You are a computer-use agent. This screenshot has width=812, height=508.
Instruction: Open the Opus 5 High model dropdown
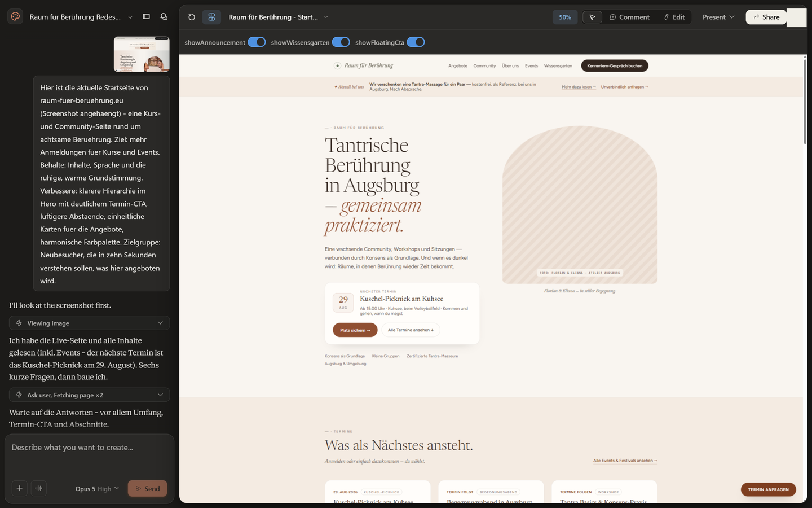point(97,489)
